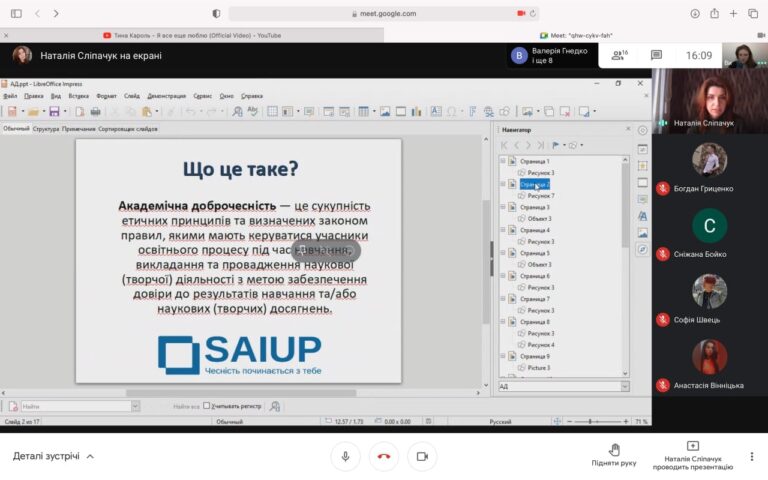Toggle microphone in the meeting controls
Viewport: 768px width, 480px height.
[x=345, y=456]
